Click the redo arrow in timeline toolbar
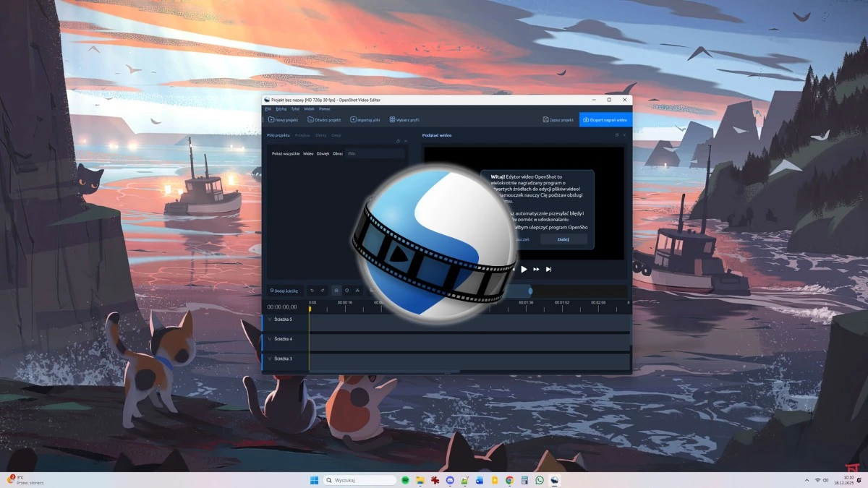This screenshot has height=488, width=868. (323, 291)
